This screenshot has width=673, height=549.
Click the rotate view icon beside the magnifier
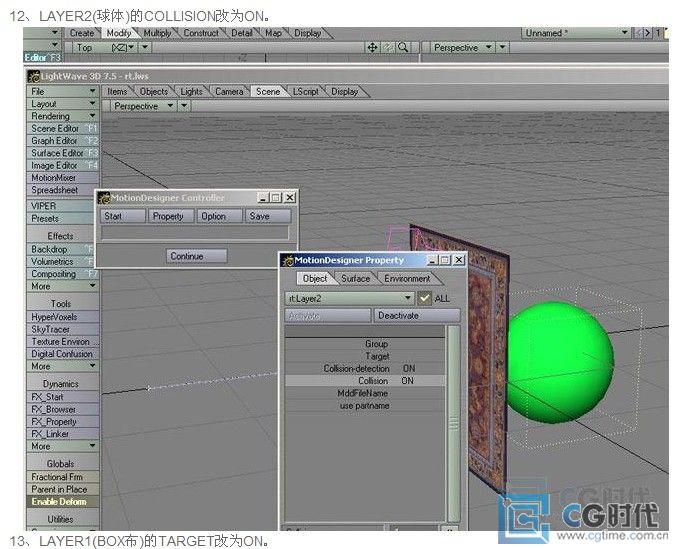388,48
